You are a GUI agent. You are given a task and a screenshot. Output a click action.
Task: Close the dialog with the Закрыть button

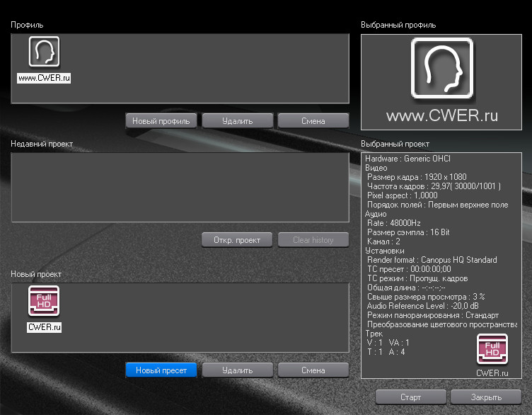pyautogui.click(x=485, y=397)
